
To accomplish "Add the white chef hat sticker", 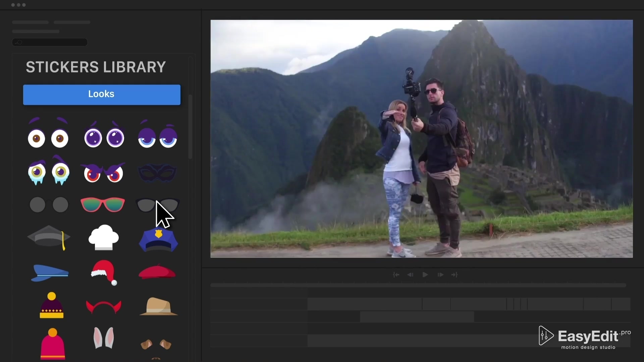I will [x=104, y=237].
